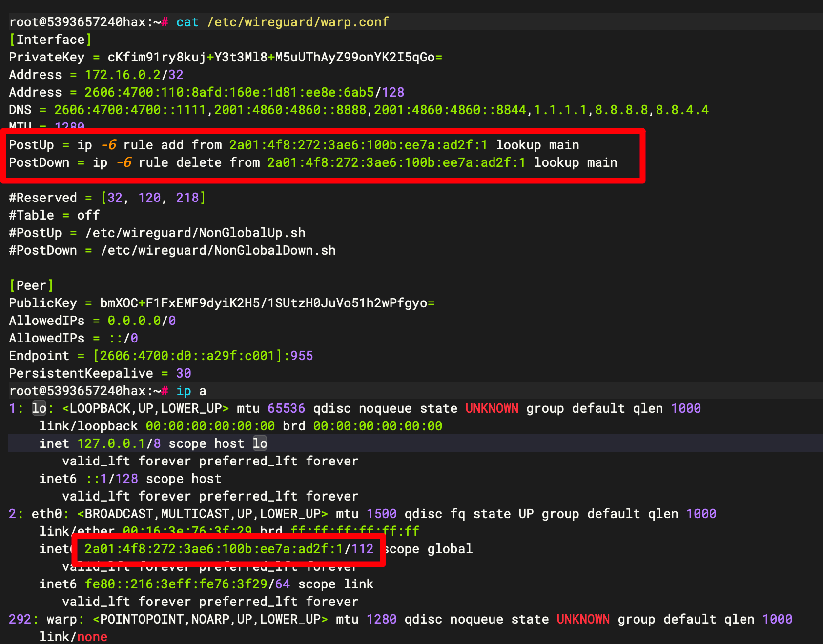Click the 'cat /etc/wireguard/warp.conf' command text
Screen dimensions: 823x644
pos(282,22)
